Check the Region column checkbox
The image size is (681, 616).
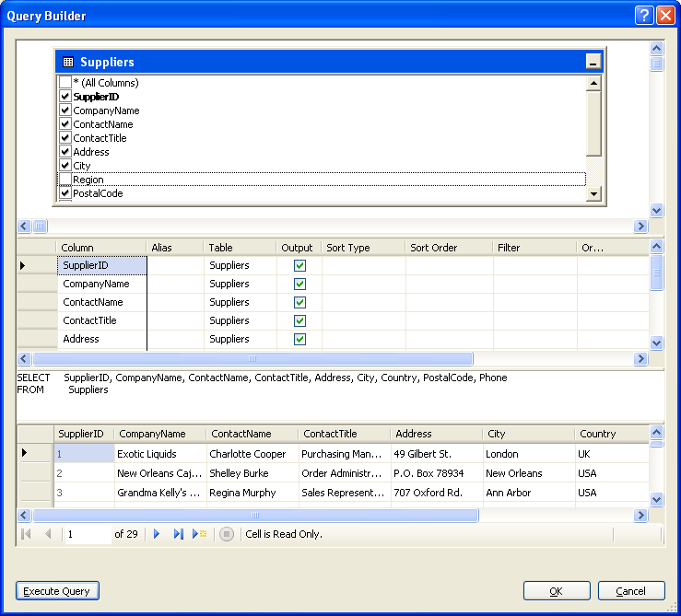[65, 180]
